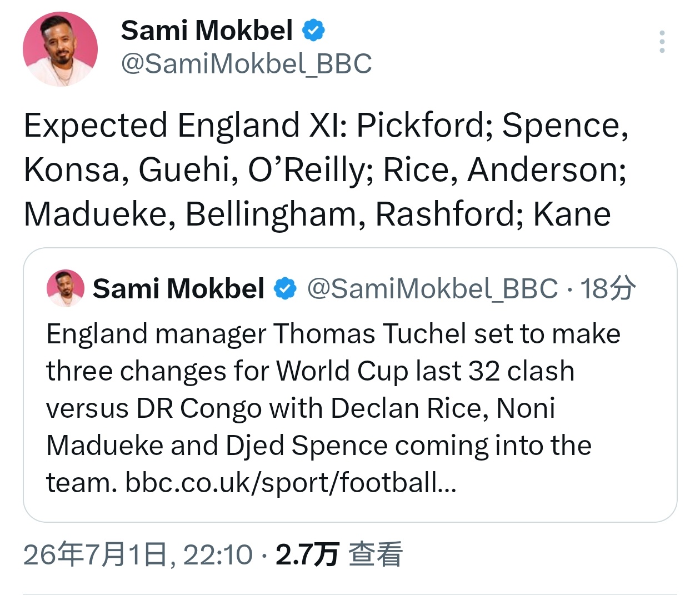This screenshot has height=595, width=700.
Task: Open the bbc.co.uk/sport/football link
Action: pyautogui.click(x=291, y=482)
